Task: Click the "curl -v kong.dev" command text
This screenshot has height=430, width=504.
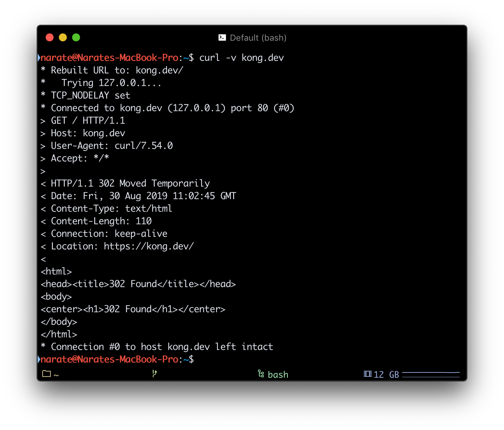Action: (x=241, y=58)
